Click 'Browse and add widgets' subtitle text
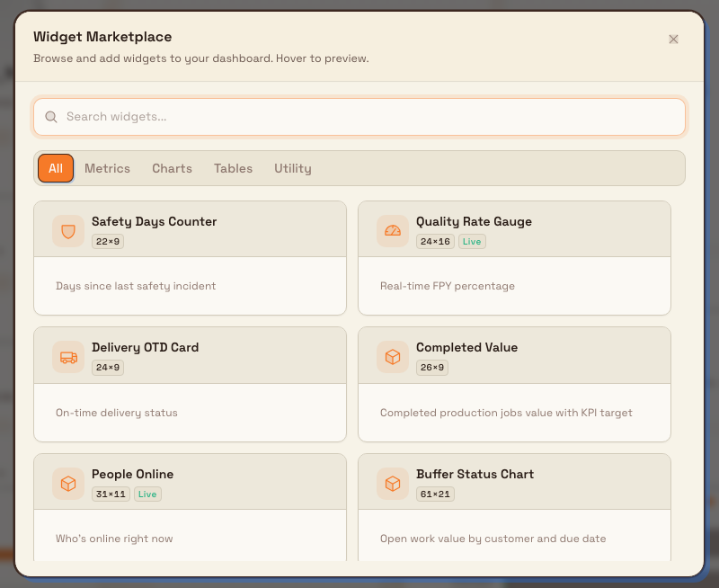 (x=200, y=58)
